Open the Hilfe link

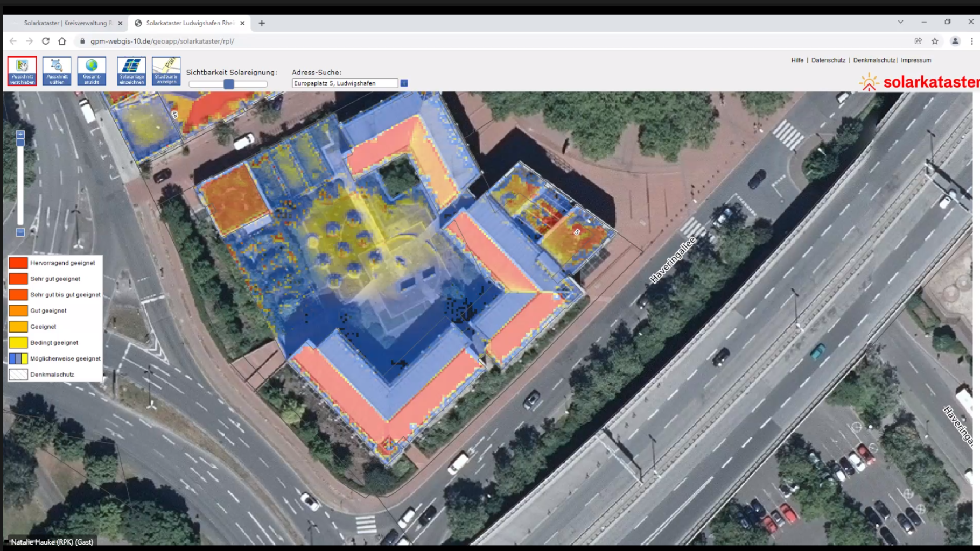pyautogui.click(x=797, y=60)
